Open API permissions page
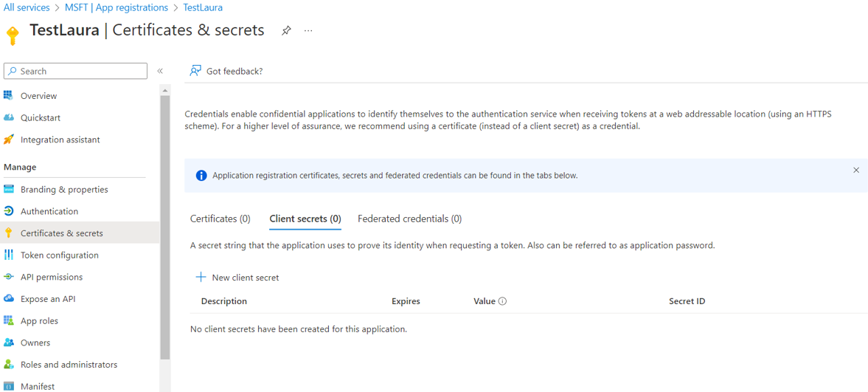Screen dimensions: 868x392 (80, 277)
